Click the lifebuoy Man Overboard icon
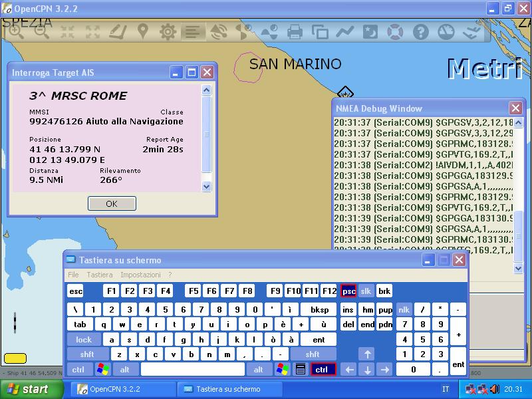532x399 pixels. [x=395, y=32]
